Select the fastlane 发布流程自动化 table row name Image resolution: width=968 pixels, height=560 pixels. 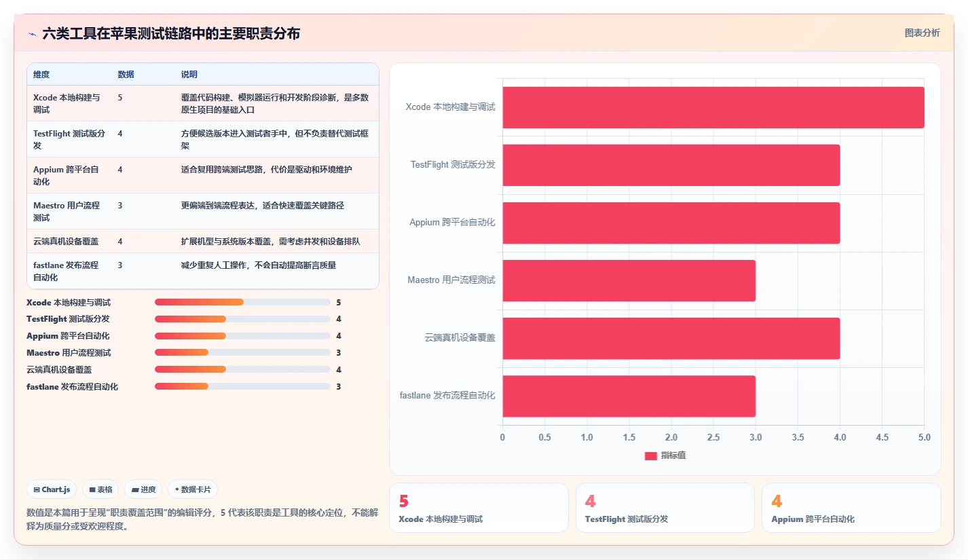tap(66, 271)
